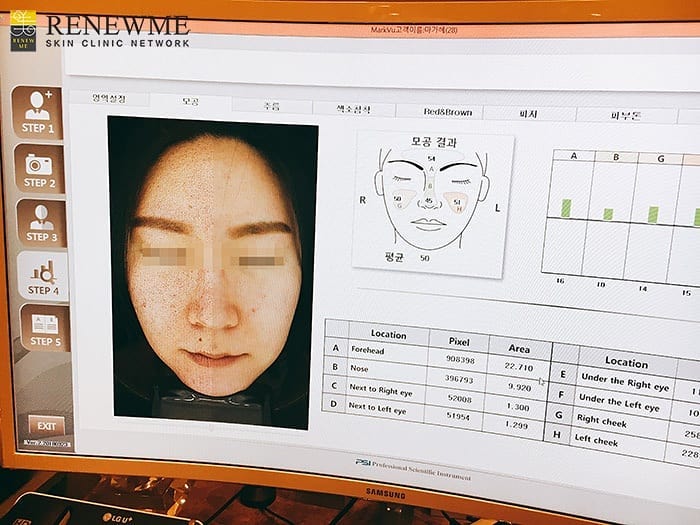This screenshot has width=700, height=525.
Task: Click area value 22.710
Action: click(519, 367)
